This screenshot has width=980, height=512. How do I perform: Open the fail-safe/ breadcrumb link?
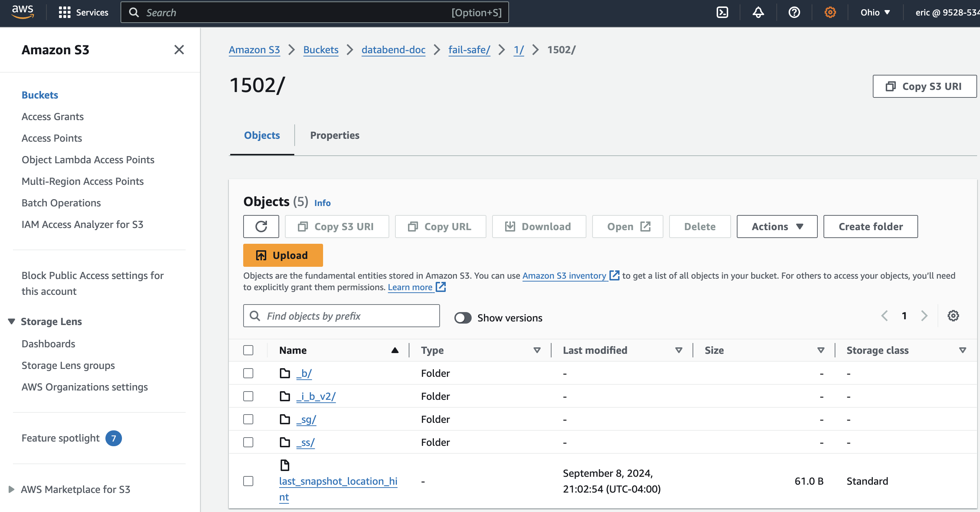[469, 50]
